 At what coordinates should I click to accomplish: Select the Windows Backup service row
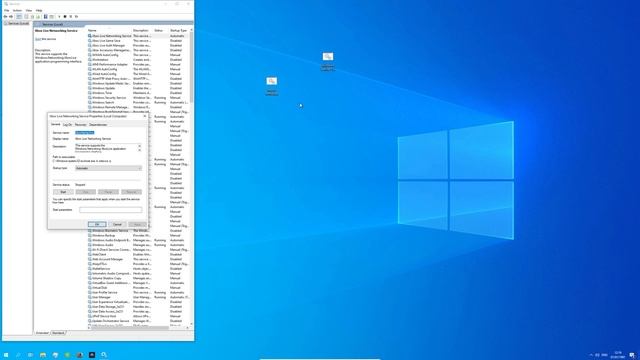tap(138, 236)
